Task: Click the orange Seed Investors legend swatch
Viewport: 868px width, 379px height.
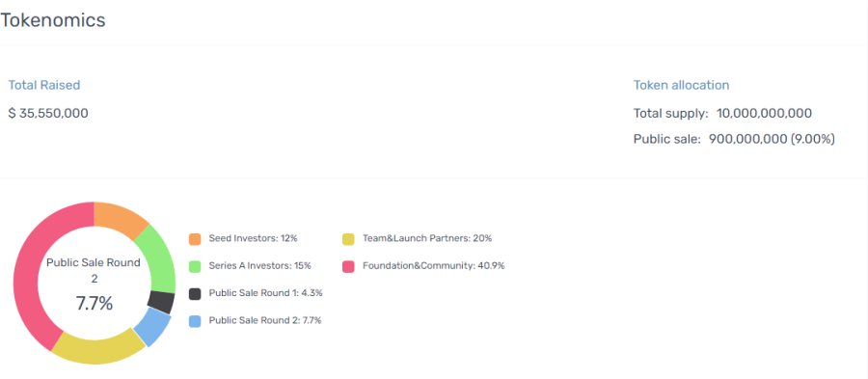Action: coord(195,239)
